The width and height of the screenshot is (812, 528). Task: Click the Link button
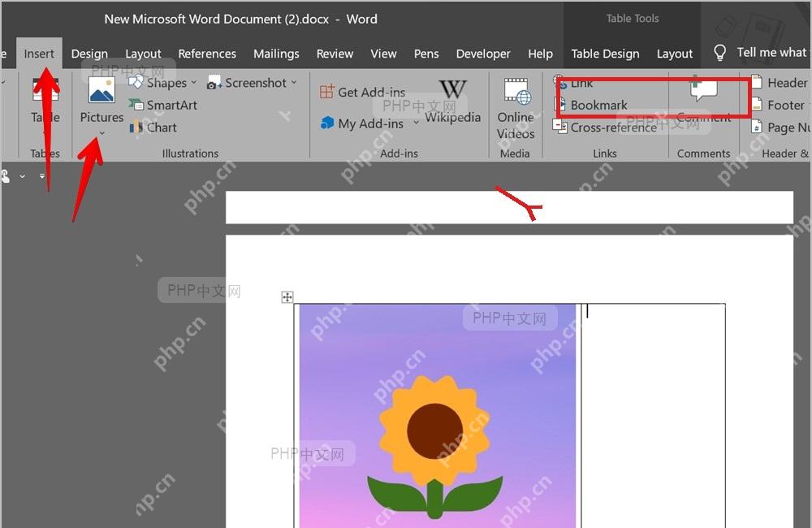point(573,83)
